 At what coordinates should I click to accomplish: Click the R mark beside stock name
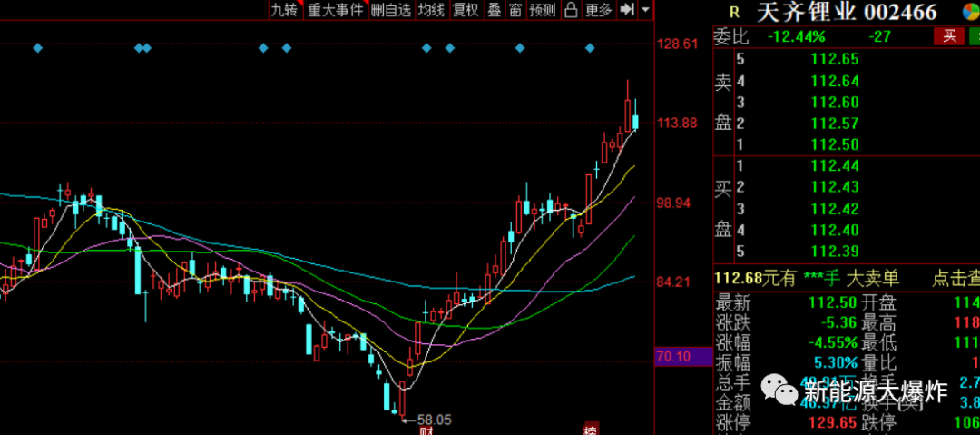(x=734, y=12)
